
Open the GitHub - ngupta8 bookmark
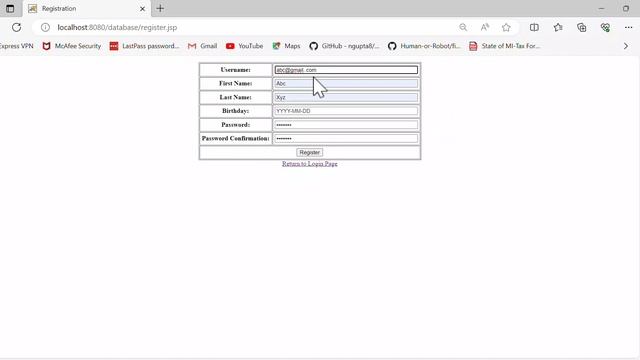coord(344,46)
